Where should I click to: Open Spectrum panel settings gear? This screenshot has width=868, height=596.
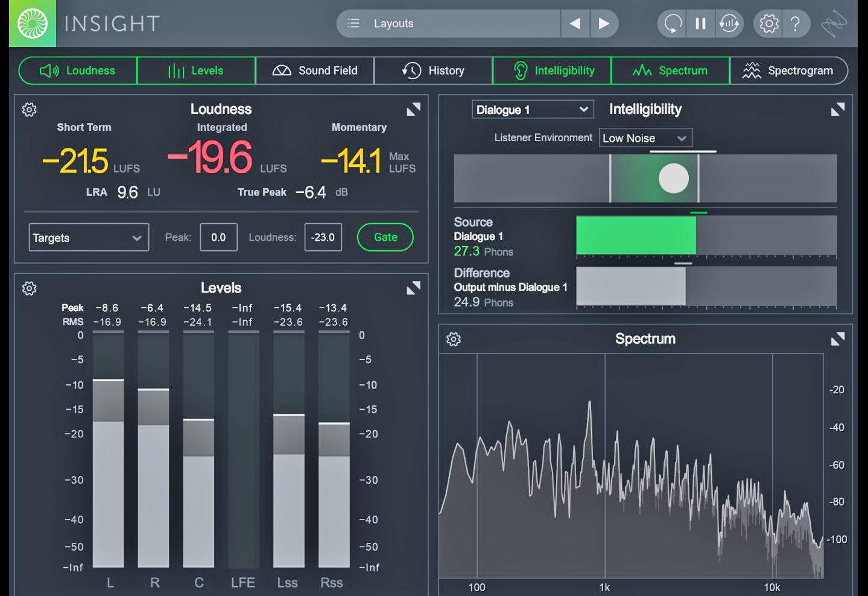point(454,339)
